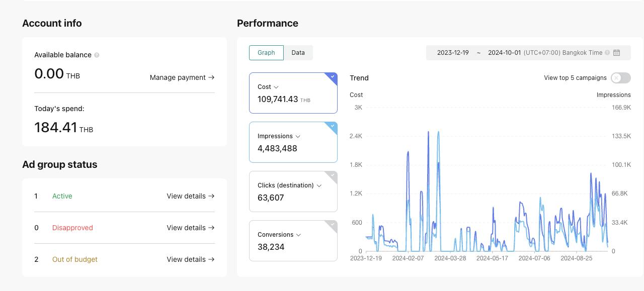Image resolution: width=644 pixels, height=291 pixels.
Task: Enable the Clicks (destination) card checkmark
Action: pos(333,175)
